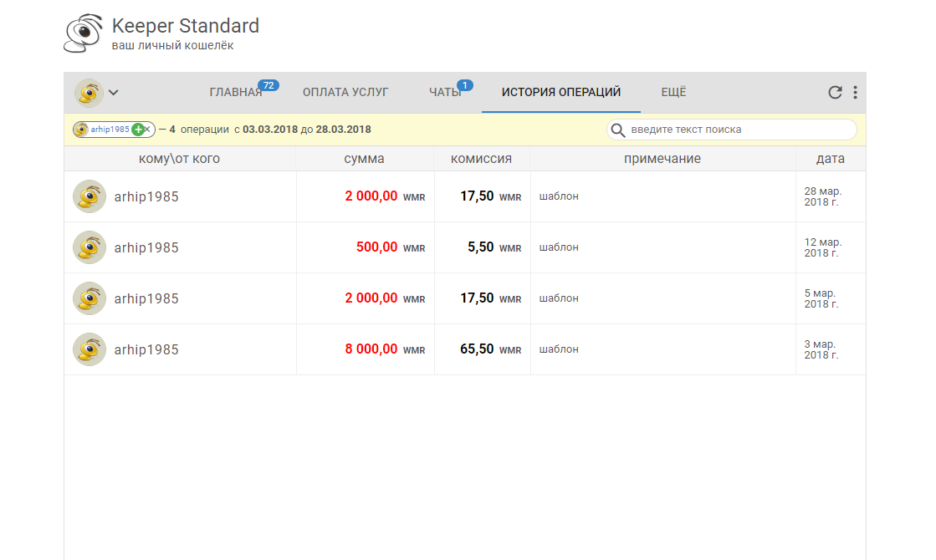936x560 pixels.
Task: Click arhip1985 name in the 5 мар. row
Action: click(x=146, y=298)
